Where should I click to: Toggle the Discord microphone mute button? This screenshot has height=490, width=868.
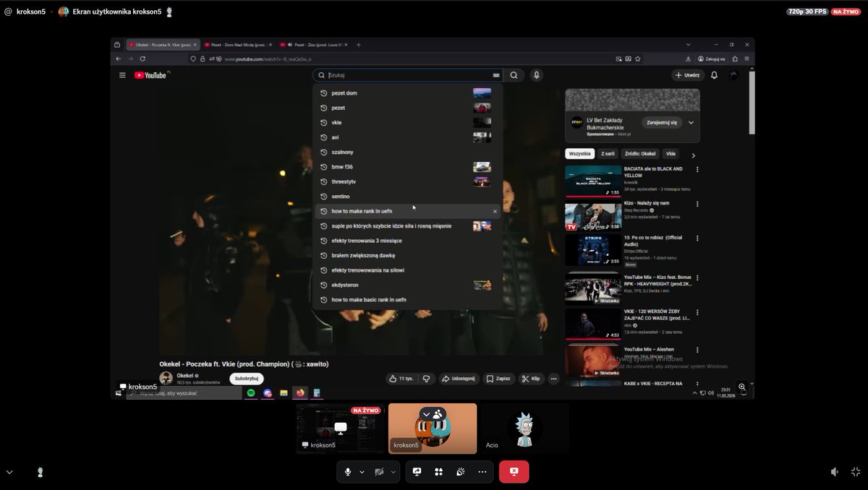[348, 472]
